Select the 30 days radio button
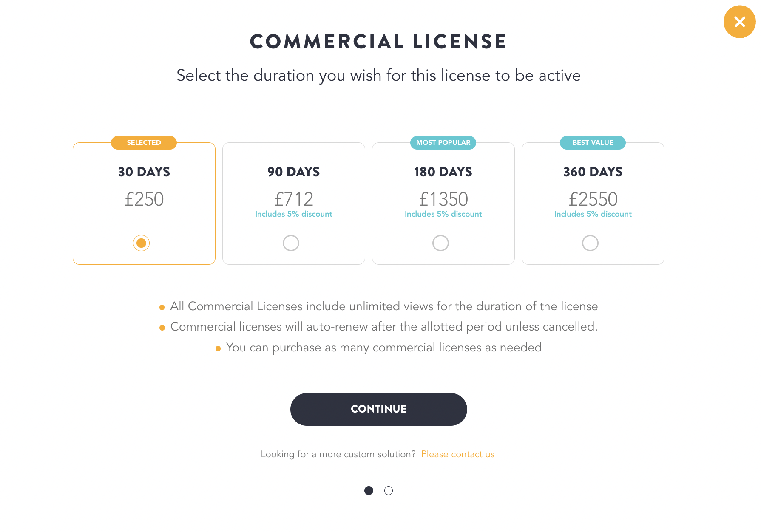 (x=141, y=243)
